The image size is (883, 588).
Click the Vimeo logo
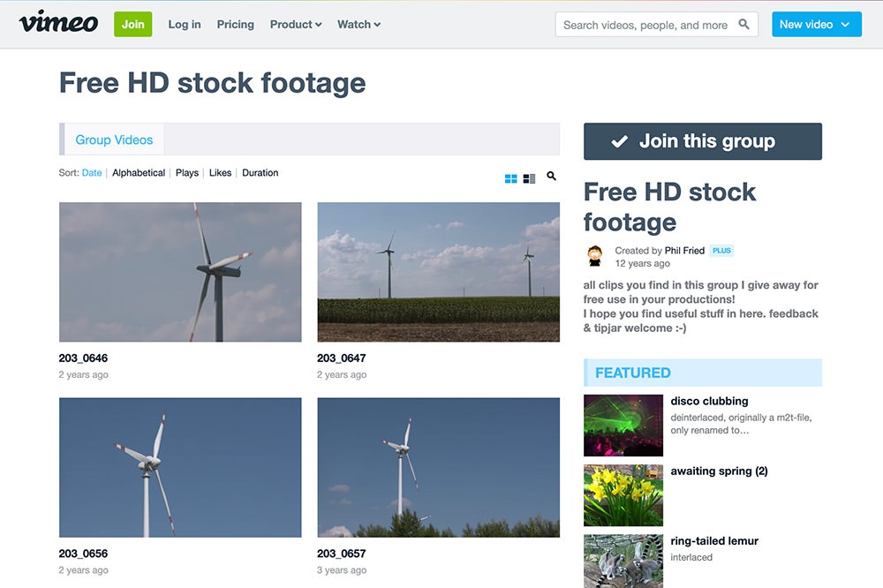click(58, 23)
